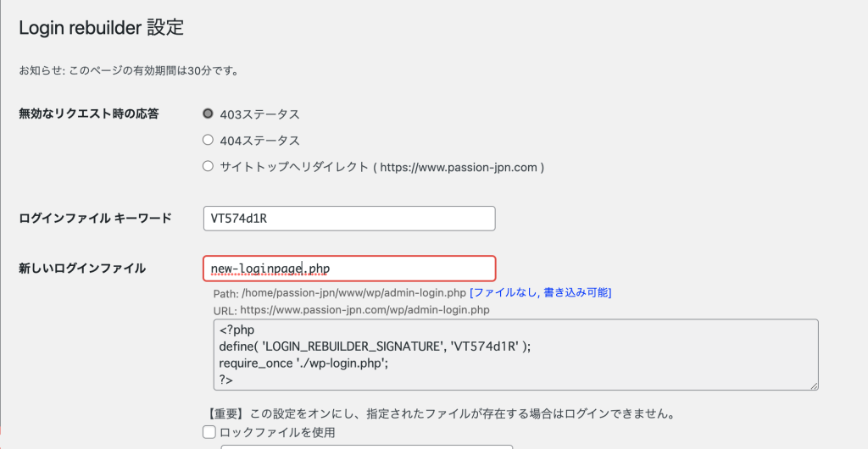Click the new-loginpage.php input field
The height and width of the screenshot is (449, 868).
tap(349, 269)
